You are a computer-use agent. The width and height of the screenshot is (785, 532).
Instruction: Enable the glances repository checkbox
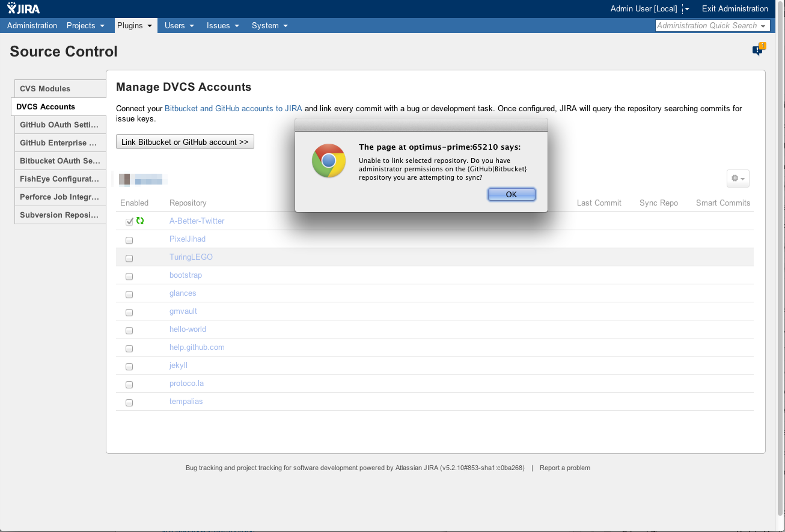pos(129,294)
